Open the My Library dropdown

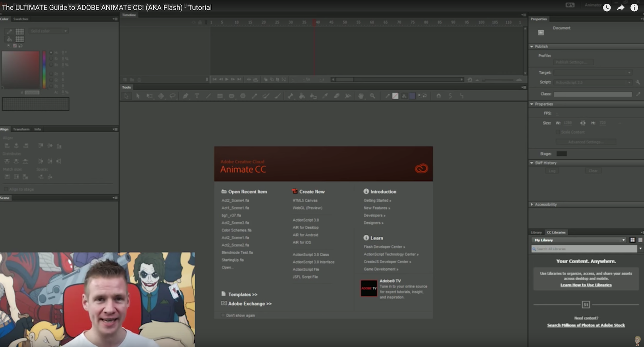tap(579, 240)
